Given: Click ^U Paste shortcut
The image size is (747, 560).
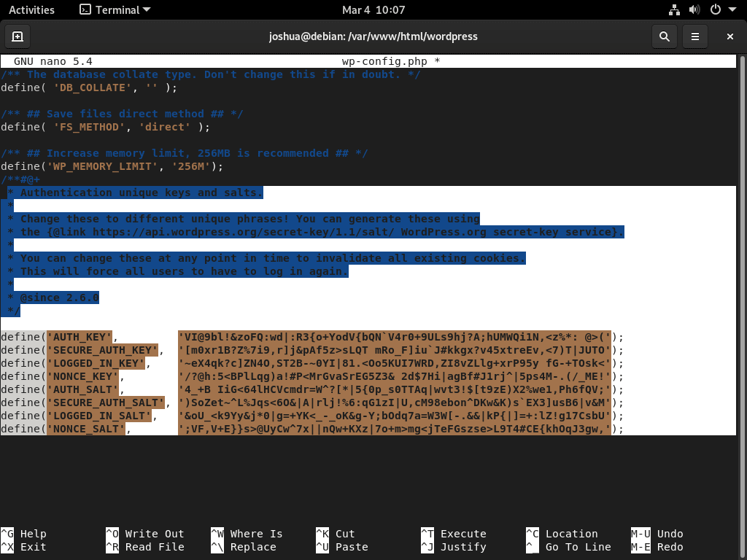Looking at the screenshot, I should point(342,547).
